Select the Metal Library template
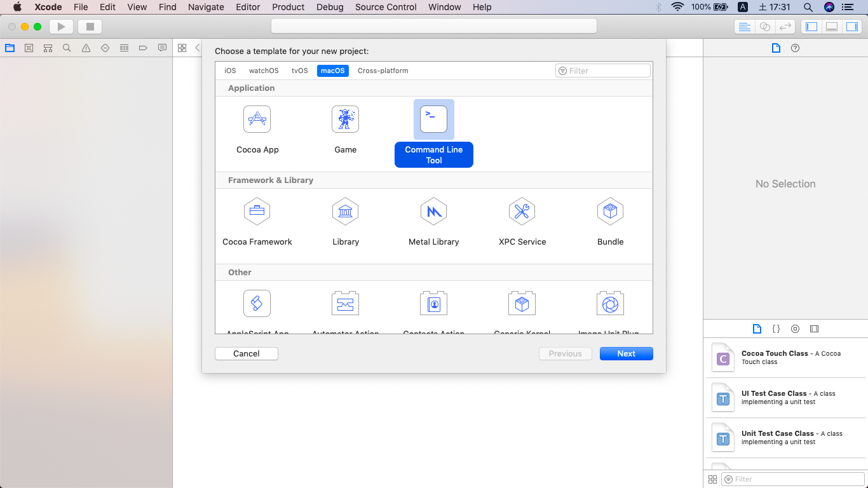Image resolution: width=868 pixels, height=488 pixels. click(433, 212)
